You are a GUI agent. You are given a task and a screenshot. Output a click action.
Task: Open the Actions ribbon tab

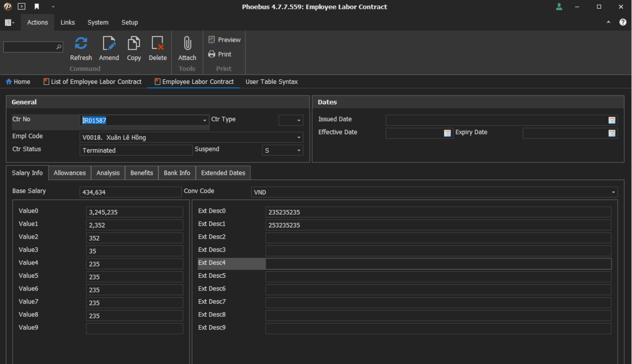(x=37, y=22)
